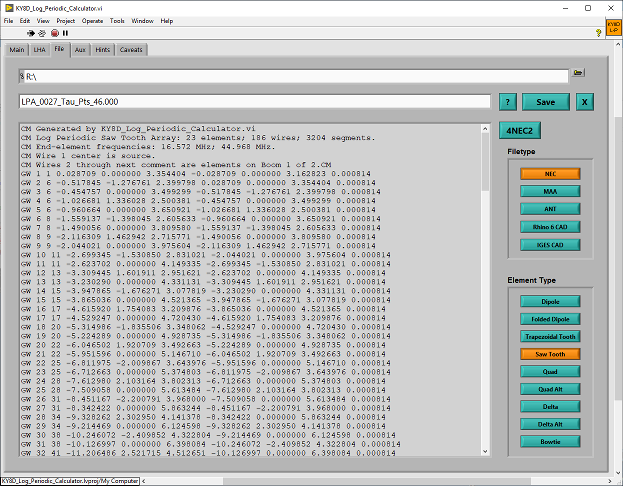Click the X button beside Save
Image resolution: width=623 pixels, height=486 pixels.
pyautogui.click(x=584, y=102)
